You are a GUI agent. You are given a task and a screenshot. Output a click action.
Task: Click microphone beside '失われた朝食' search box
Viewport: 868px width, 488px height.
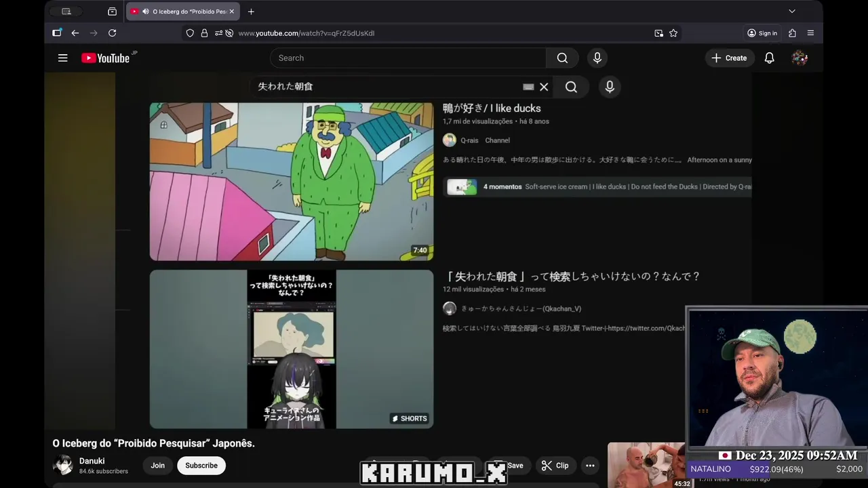(x=610, y=87)
